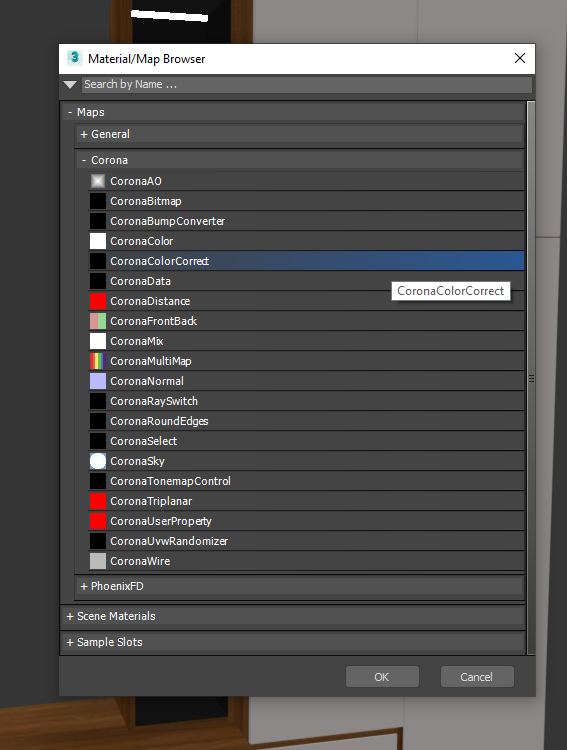Click the rainbow CoronaMultiMap icon
Image resolution: width=567 pixels, height=750 pixels.
pos(98,361)
